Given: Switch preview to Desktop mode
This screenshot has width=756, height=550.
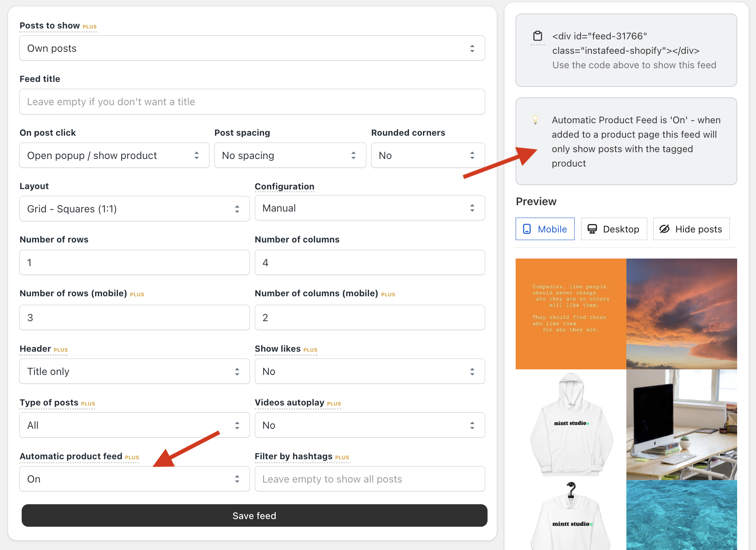Looking at the screenshot, I should point(614,229).
